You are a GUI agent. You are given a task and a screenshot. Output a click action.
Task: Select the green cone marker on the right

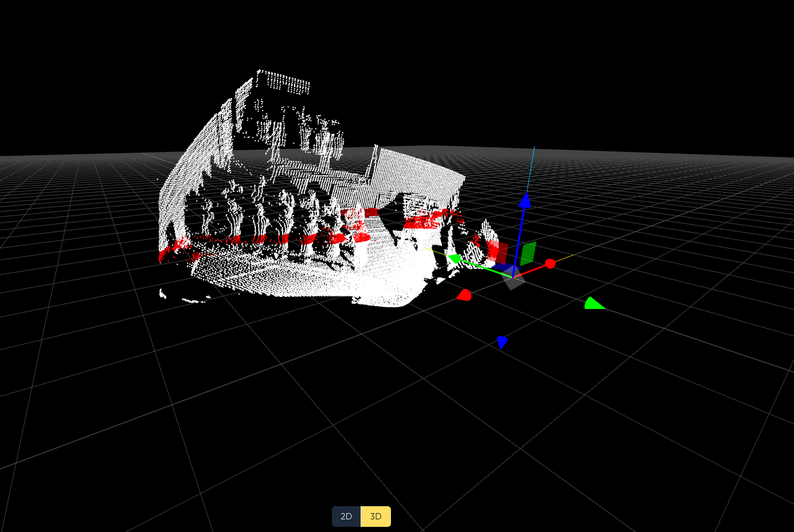click(x=594, y=304)
